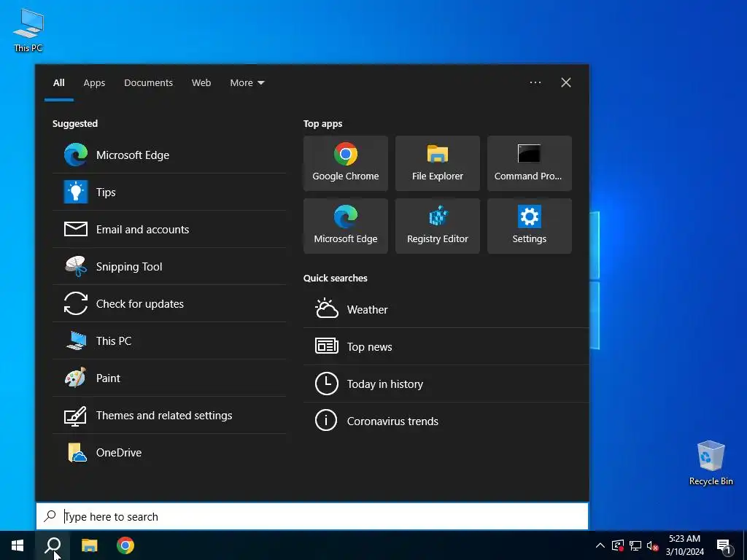Select This PC desktop icon
Viewport: 747px width, 560px height.
pos(28,30)
